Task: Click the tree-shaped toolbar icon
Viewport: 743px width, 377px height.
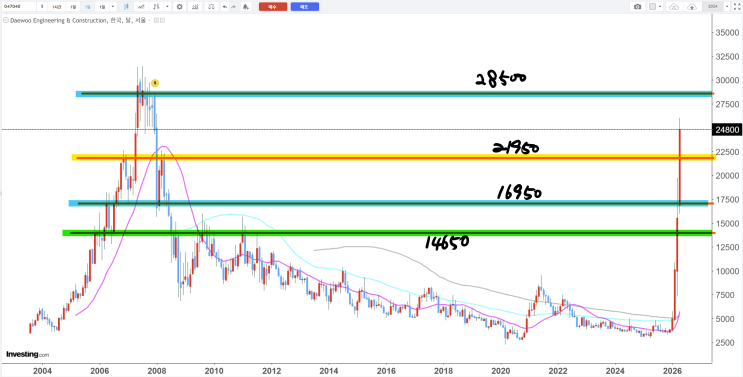Action: pyautogui.click(x=245, y=7)
